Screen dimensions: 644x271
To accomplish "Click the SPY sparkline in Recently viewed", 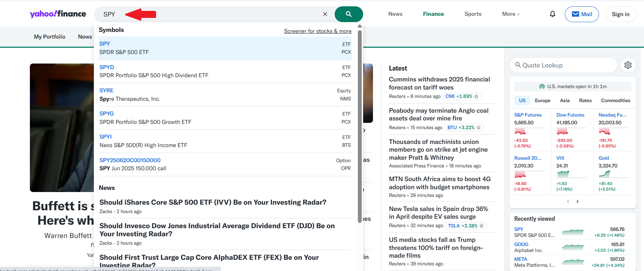I will click(573, 232).
